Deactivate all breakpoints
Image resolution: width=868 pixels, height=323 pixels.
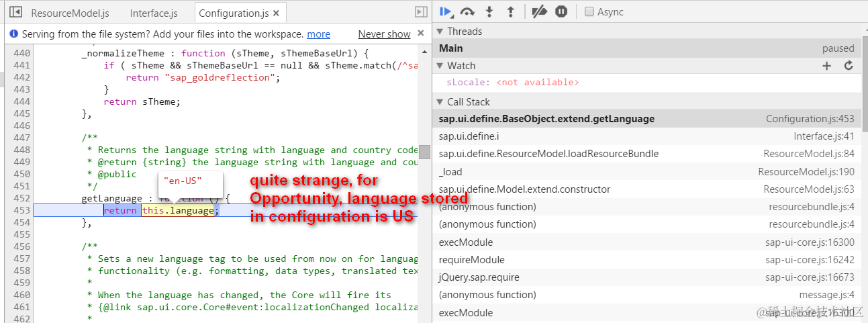(539, 12)
